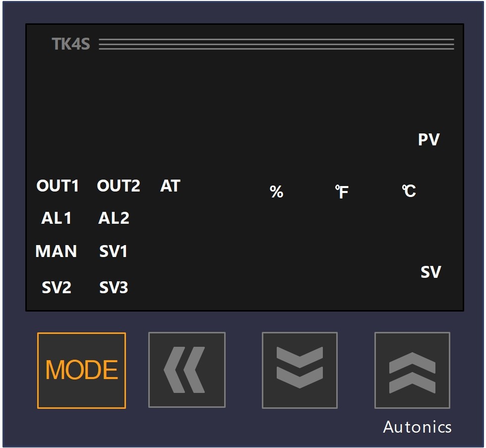486x448 pixels.
Task: Click the percent unit symbol
Action: 277,192
